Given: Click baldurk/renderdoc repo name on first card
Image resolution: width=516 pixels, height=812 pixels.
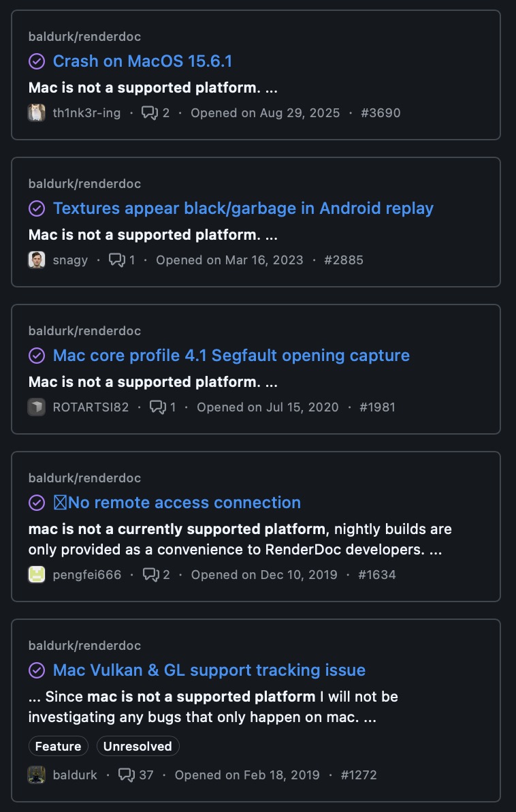Looking at the screenshot, I should [84, 37].
